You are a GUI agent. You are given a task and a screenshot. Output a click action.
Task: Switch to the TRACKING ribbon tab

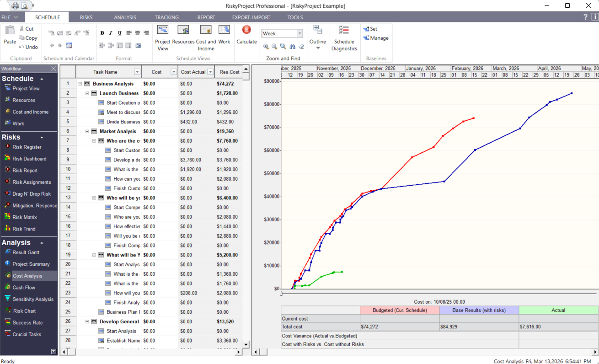coord(166,17)
